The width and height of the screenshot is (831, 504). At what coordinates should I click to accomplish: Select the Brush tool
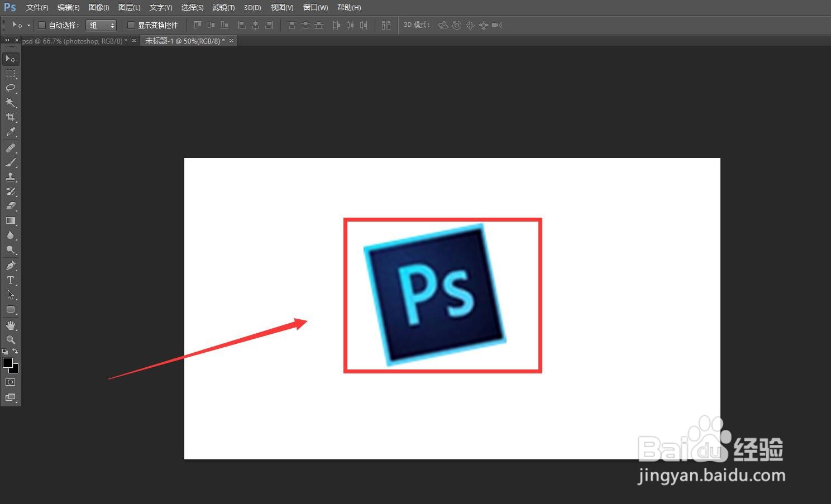coord(11,162)
